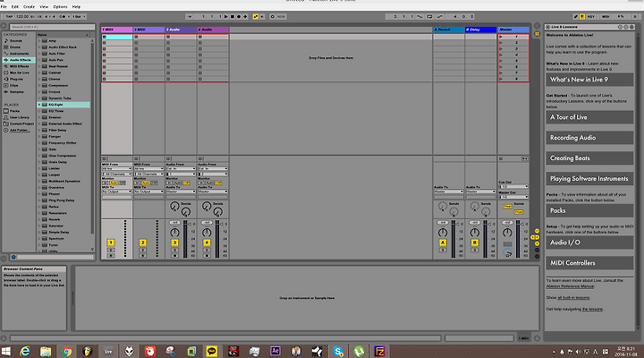The width and height of the screenshot is (644, 358).
Task: Toggle MIDI Map Mode switch
Action: pos(606,16)
